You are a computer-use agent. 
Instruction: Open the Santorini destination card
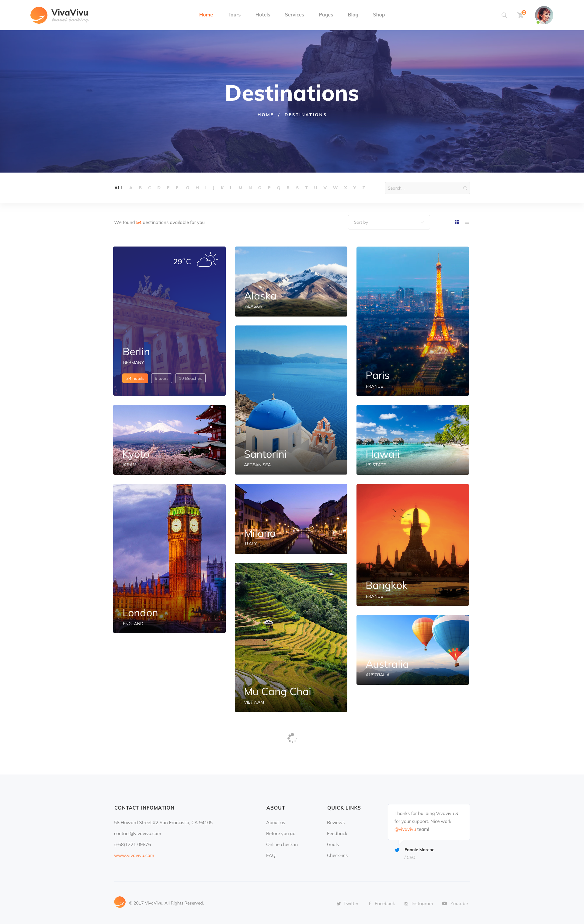tap(291, 399)
